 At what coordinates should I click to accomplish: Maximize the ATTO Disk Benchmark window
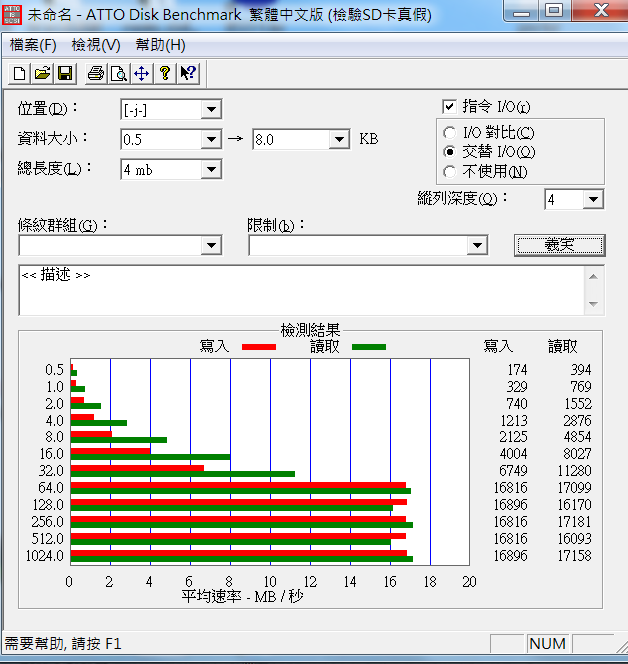click(554, 11)
